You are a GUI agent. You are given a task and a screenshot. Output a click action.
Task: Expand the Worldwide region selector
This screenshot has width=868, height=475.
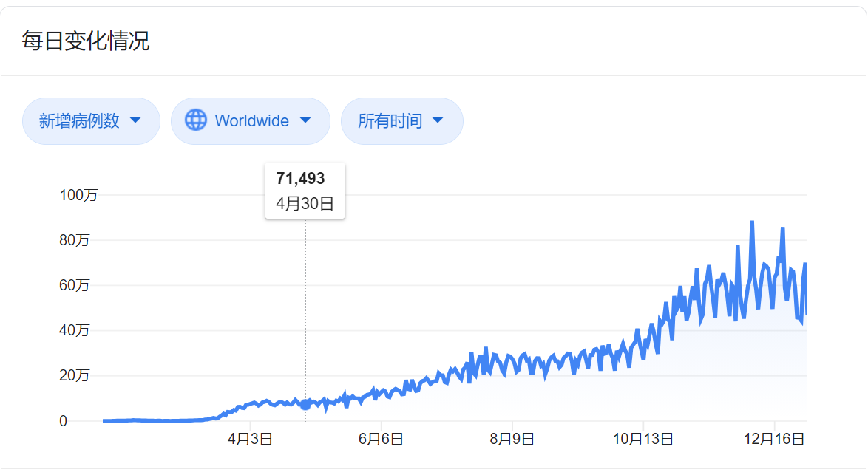(250, 121)
